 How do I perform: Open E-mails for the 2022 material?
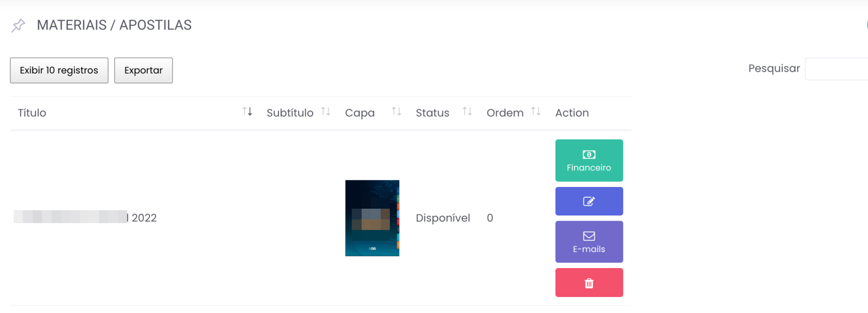point(589,242)
